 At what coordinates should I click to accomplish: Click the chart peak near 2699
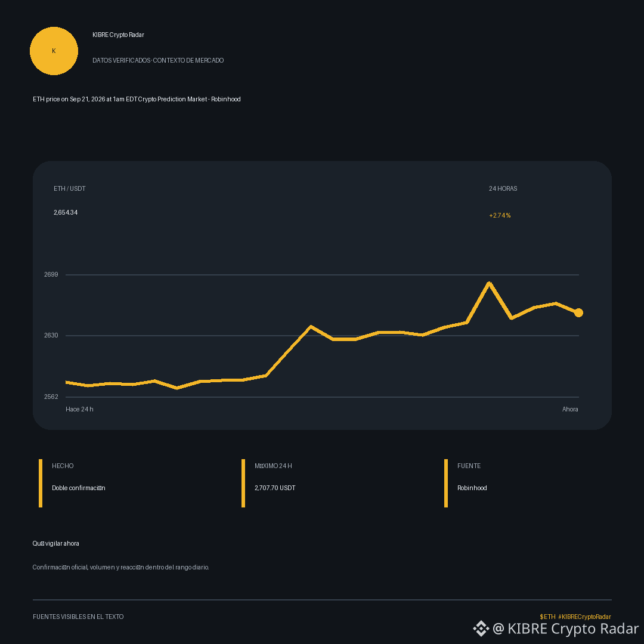coord(489,283)
